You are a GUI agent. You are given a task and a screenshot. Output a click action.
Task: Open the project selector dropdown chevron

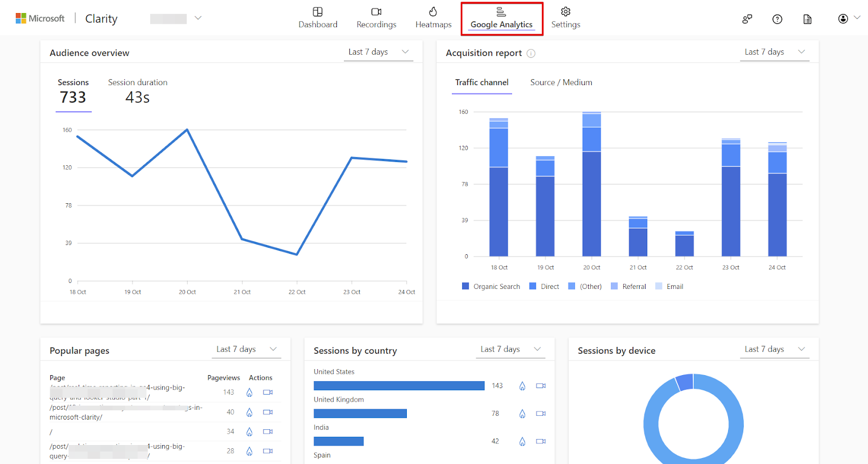click(x=198, y=18)
